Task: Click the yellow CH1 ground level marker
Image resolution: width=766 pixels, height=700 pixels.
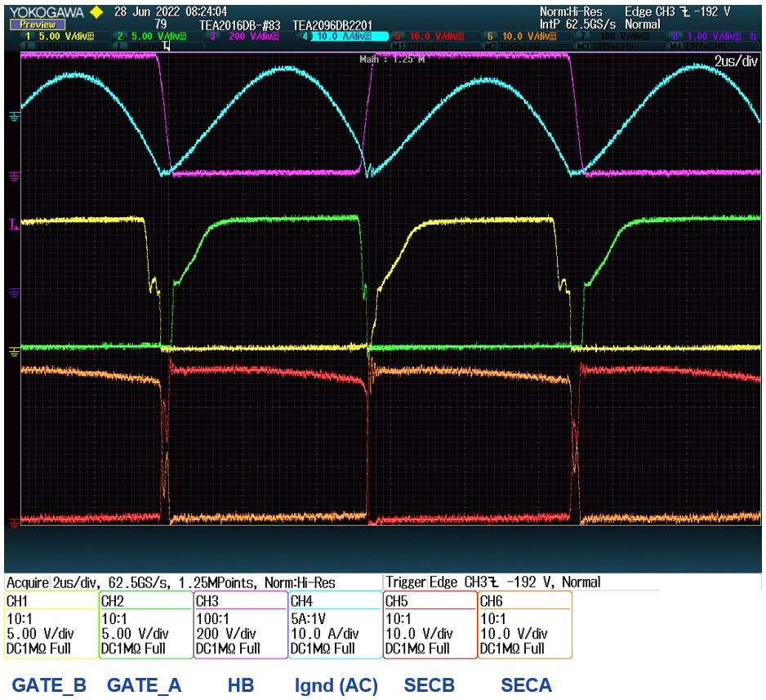Action: pos(13,351)
